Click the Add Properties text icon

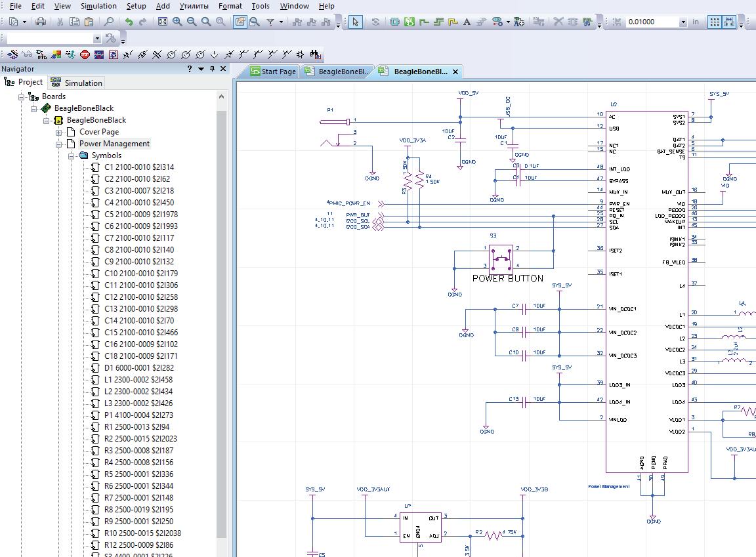pos(518,22)
